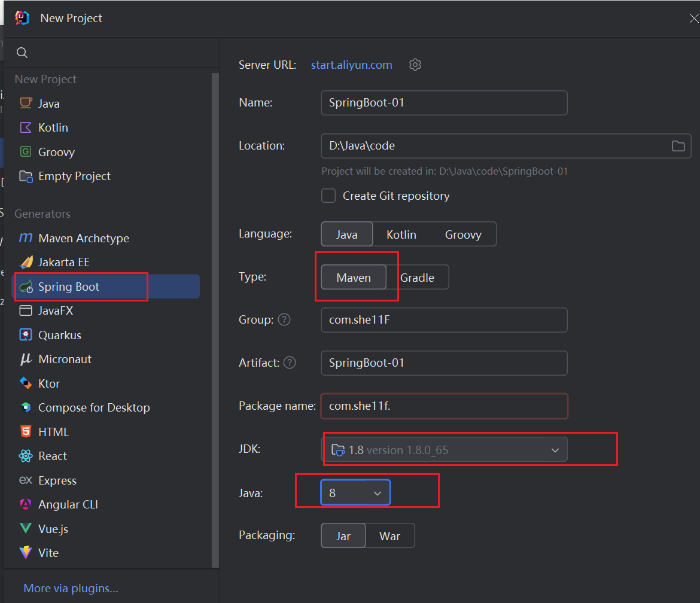
Task: Click the Group help question mark
Action: 285,319
